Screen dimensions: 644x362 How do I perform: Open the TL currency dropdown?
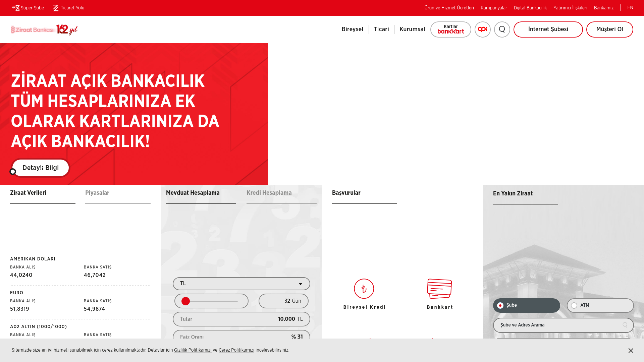pyautogui.click(x=241, y=284)
